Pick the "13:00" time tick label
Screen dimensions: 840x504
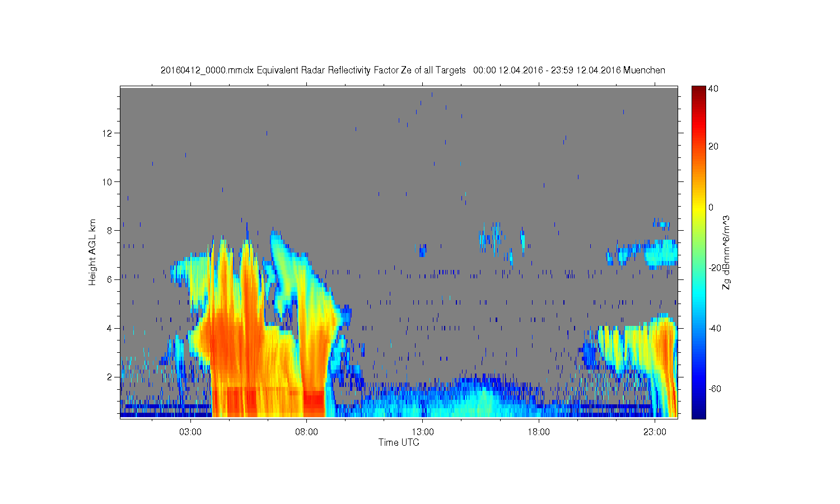coord(423,432)
